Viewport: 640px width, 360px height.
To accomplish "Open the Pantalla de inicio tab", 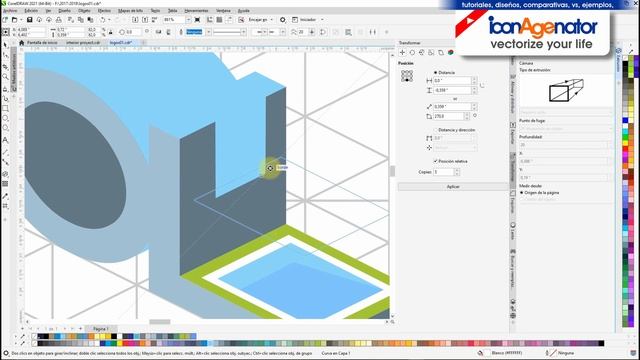I will point(42,42).
